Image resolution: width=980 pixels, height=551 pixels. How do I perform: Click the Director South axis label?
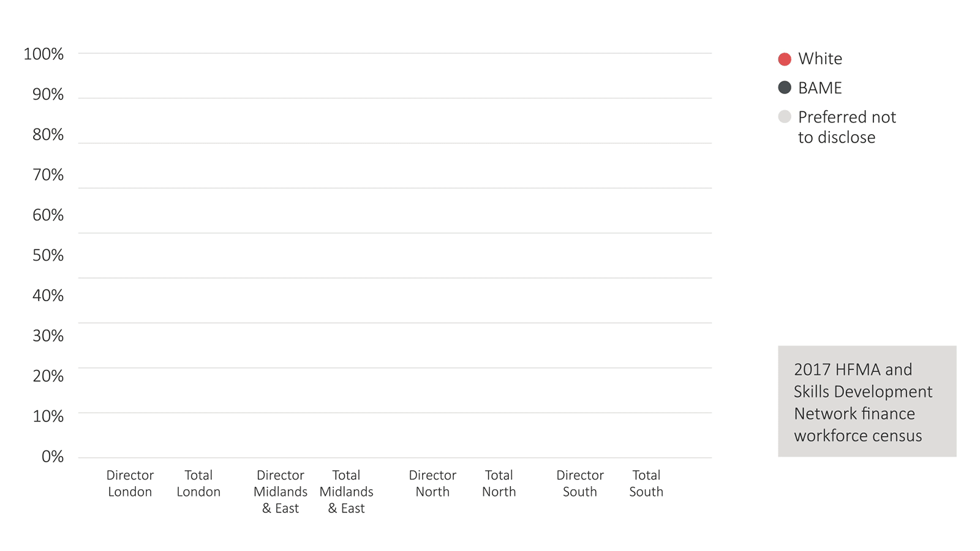click(x=580, y=484)
